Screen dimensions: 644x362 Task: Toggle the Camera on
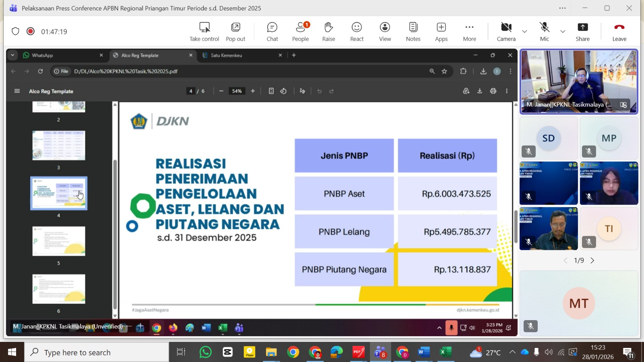[x=506, y=31]
